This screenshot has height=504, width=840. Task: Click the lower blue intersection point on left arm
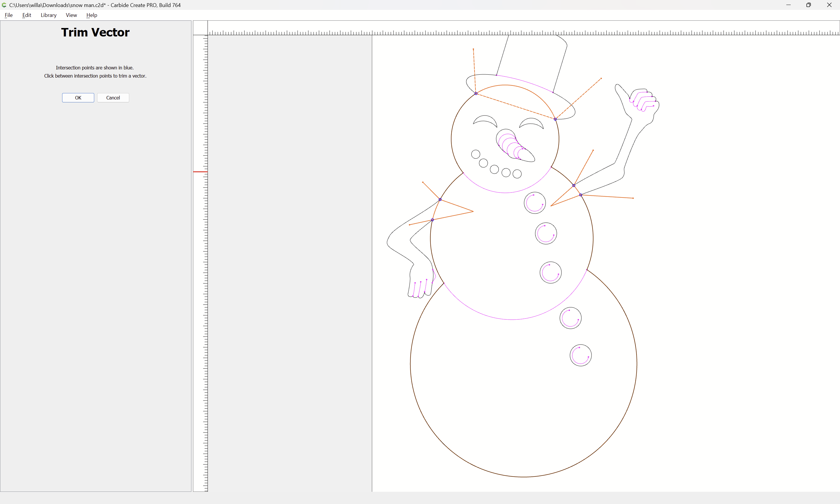(432, 220)
